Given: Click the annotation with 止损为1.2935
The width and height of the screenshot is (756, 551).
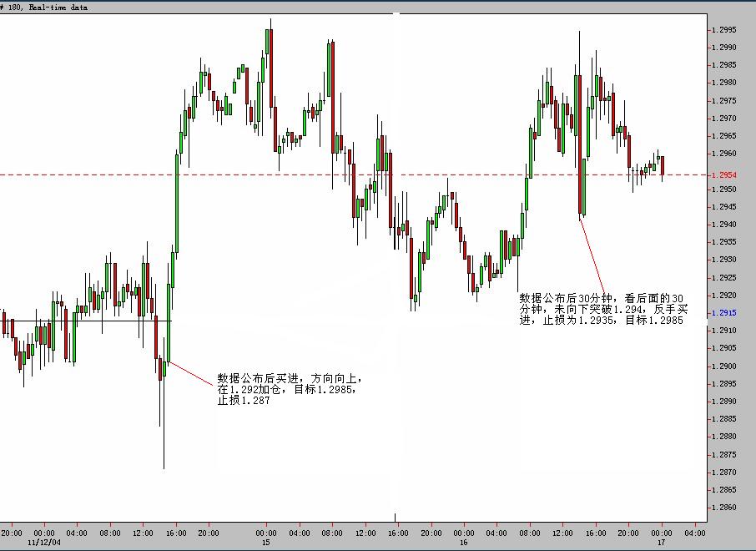Looking at the screenshot, I should [x=603, y=309].
